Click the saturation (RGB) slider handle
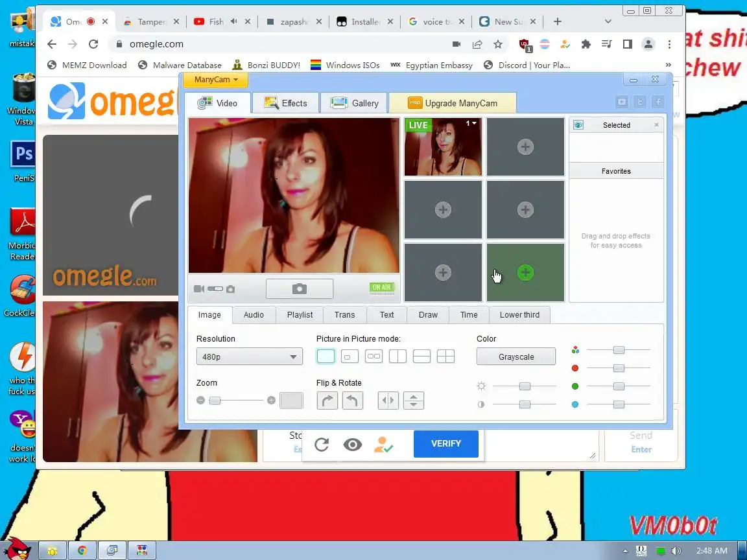The height and width of the screenshot is (560, 747). (619, 350)
